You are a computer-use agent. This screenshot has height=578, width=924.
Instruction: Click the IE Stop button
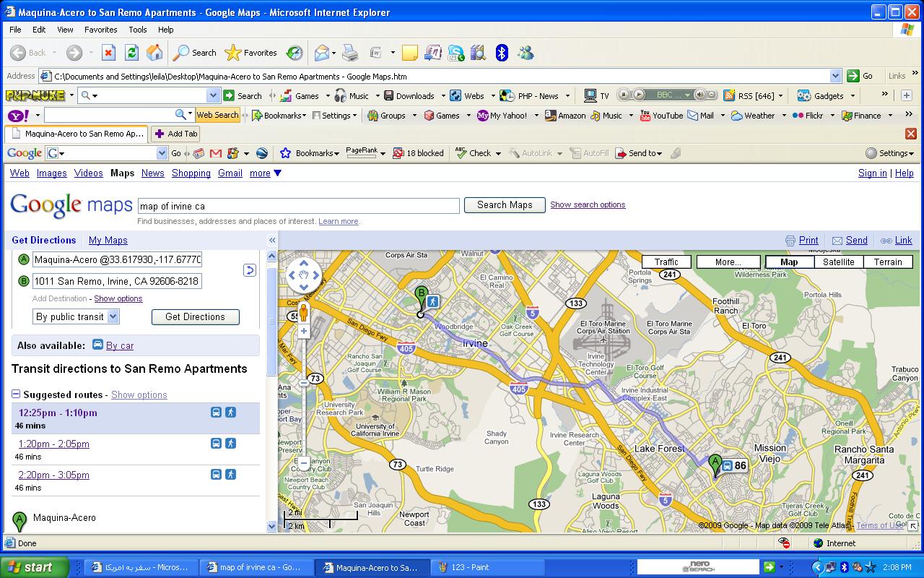(x=108, y=53)
